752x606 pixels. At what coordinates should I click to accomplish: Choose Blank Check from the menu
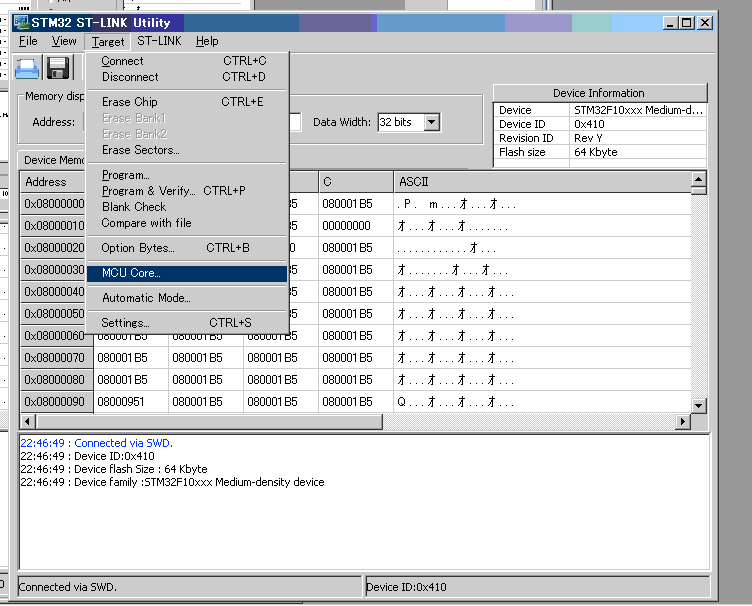coord(188,207)
